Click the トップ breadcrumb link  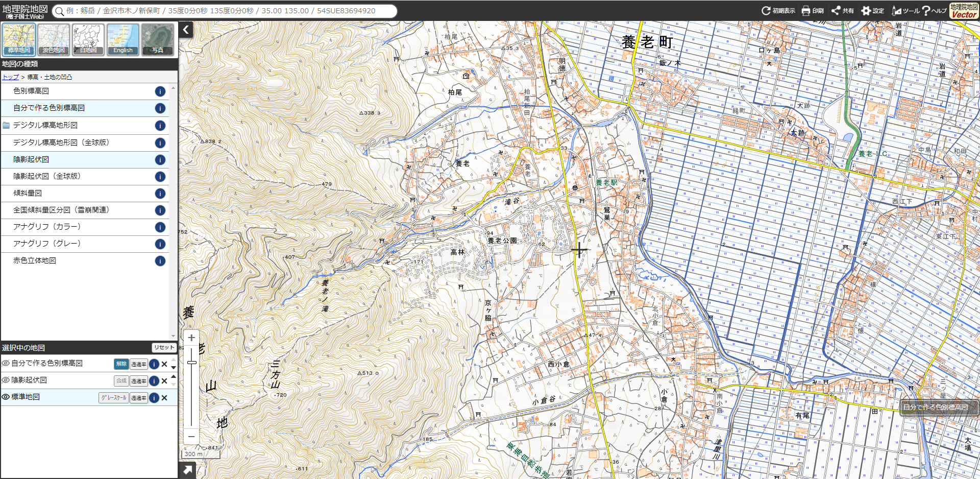pyautogui.click(x=11, y=77)
